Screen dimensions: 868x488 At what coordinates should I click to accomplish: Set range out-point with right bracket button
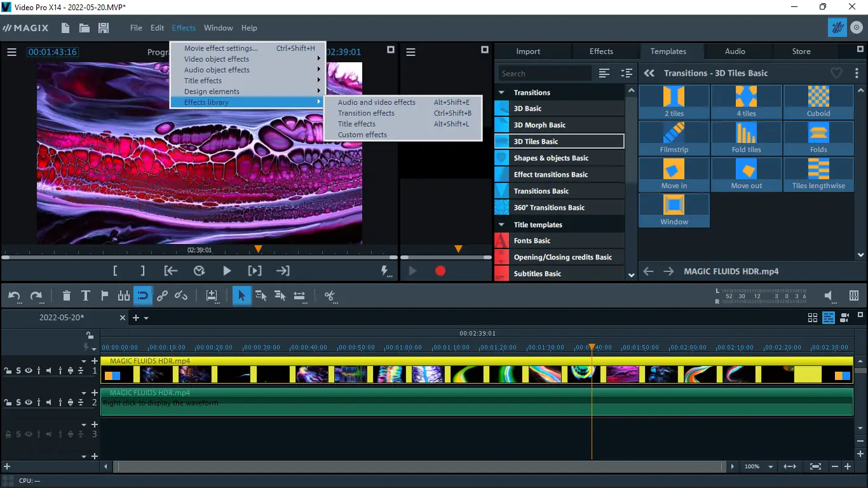coord(143,271)
